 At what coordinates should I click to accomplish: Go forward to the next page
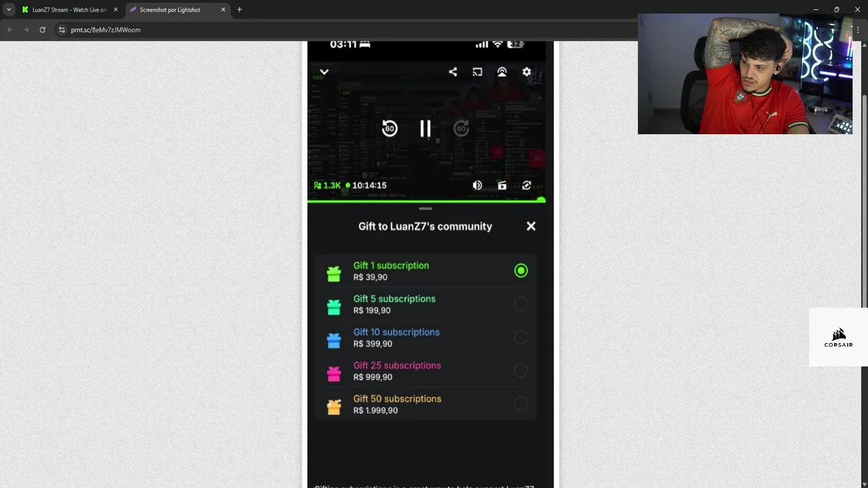26,30
